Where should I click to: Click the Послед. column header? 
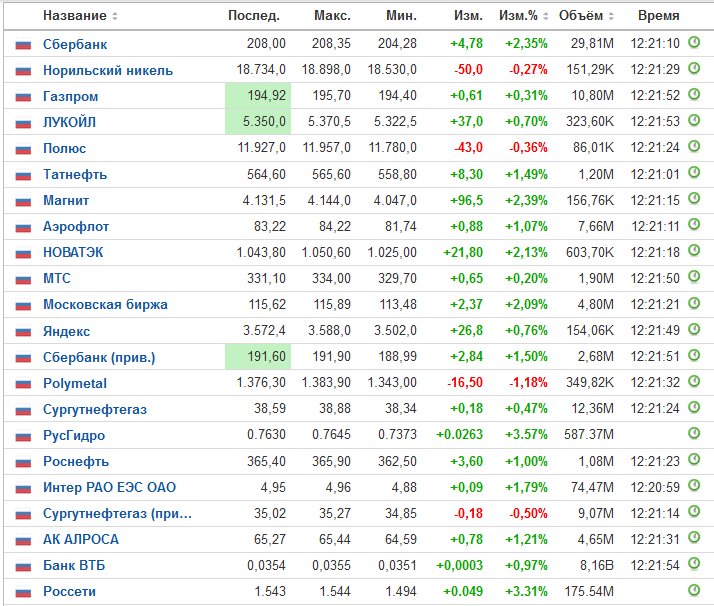pos(254,15)
